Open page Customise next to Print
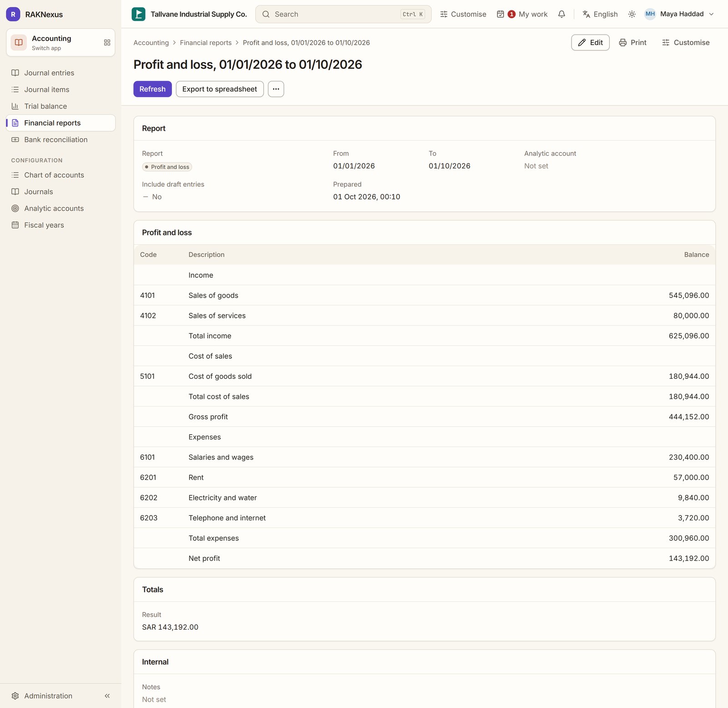Viewport: 728px width, 708px height. (686, 42)
